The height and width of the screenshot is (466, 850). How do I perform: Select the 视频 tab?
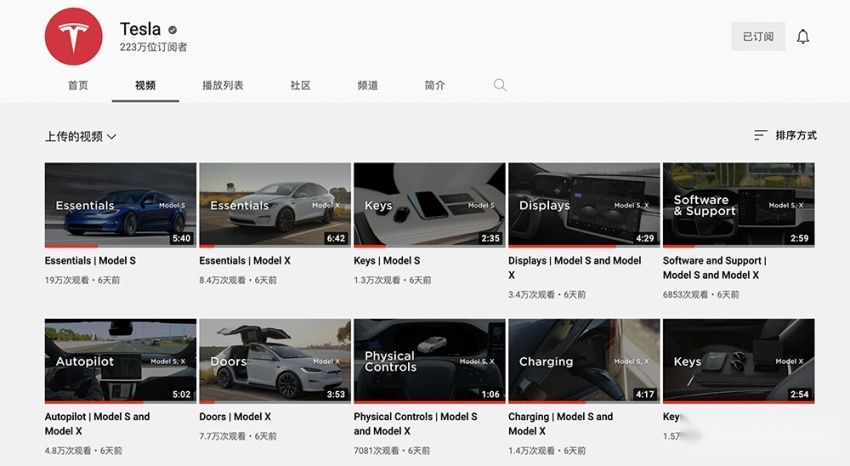(x=145, y=85)
